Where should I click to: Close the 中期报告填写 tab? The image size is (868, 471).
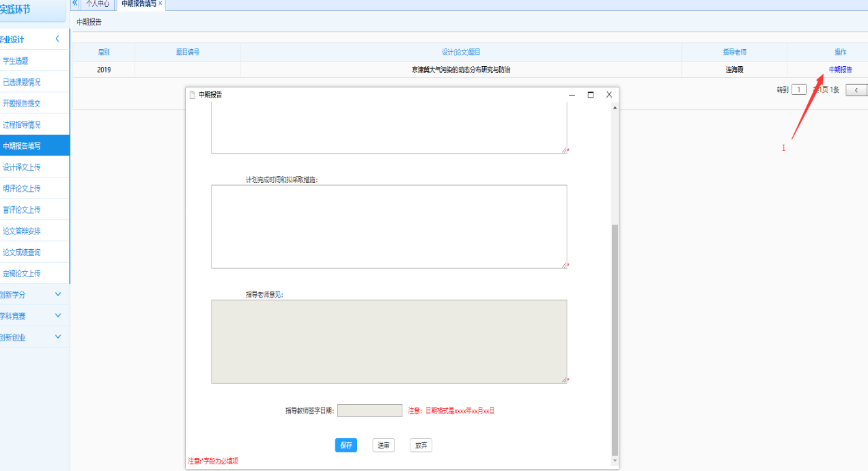(x=160, y=3)
